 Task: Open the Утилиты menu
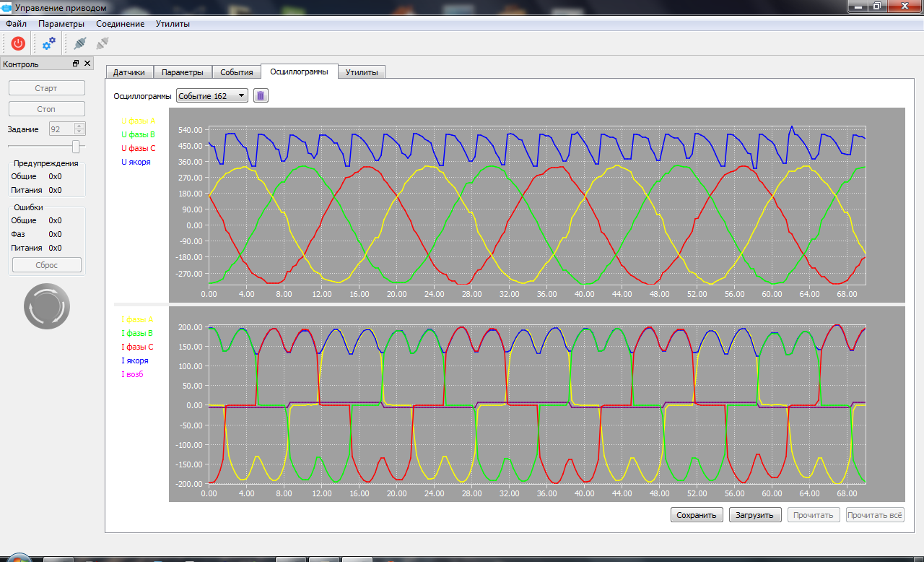(x=173, y=23)
